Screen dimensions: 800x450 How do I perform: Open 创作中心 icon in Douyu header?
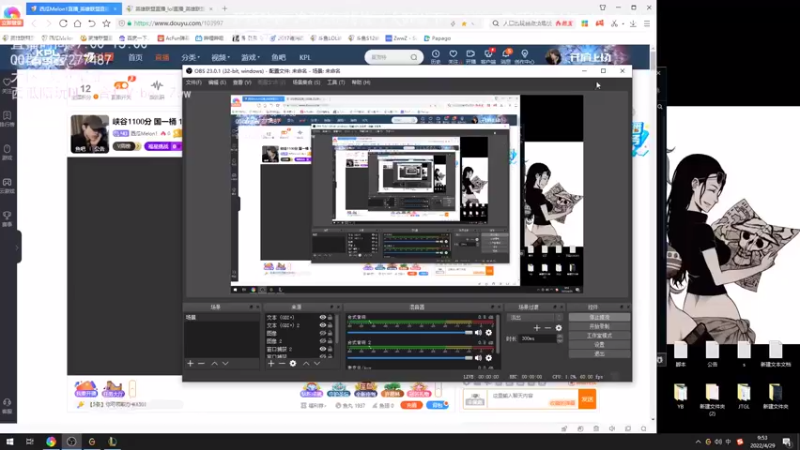pos(524,56)
